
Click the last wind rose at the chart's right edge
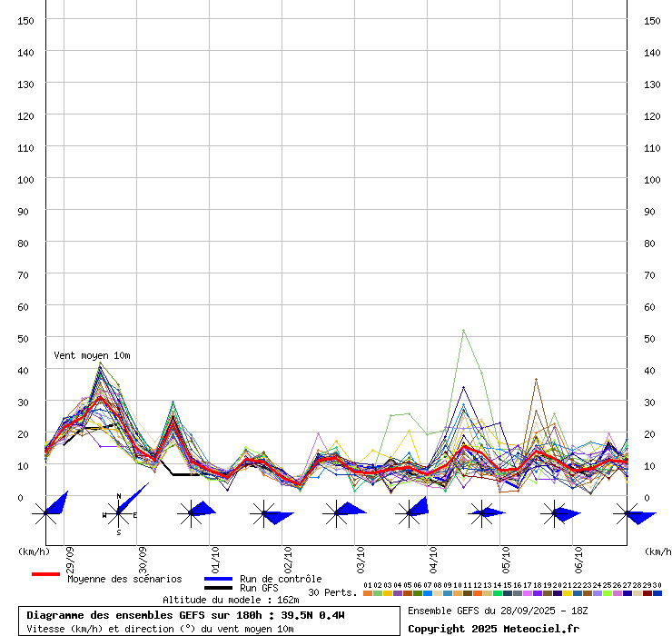pos(628,513)
